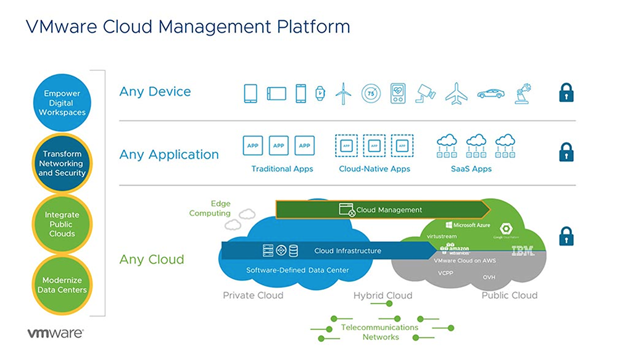Select the thermostat icon showing 75

tap(371, 92)
